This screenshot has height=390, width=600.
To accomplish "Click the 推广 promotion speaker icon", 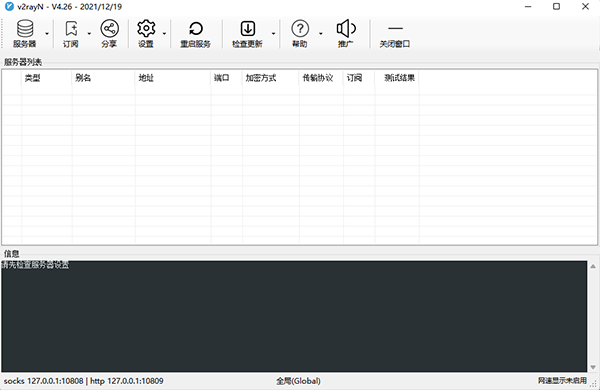I will click(x=346, y=28).
